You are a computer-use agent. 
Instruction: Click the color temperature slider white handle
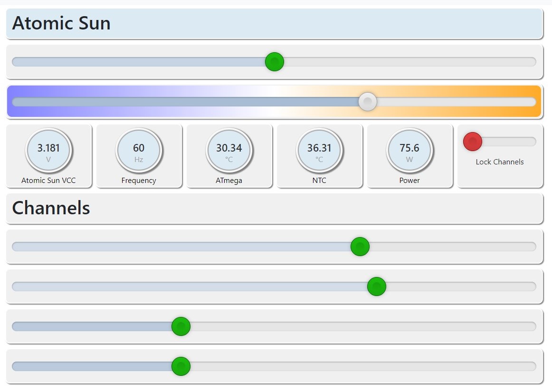click(368, 102)
